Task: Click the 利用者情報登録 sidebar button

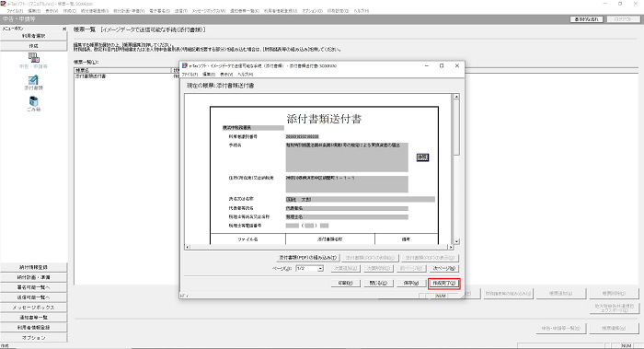Action: (x=34, y=328)
